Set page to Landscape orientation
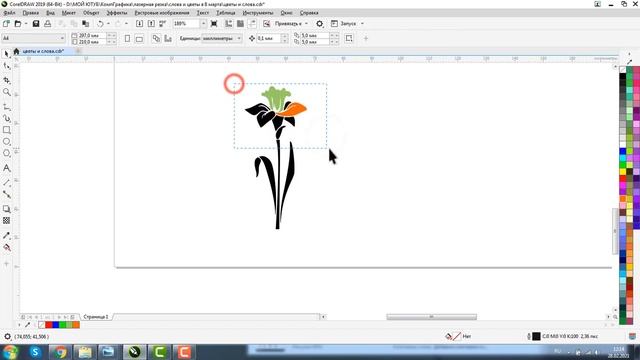The height and width of the screenshot is (360, 640). click(x=139, y=38)
